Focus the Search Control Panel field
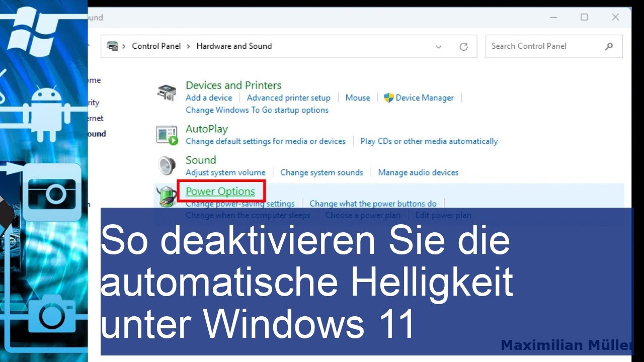Screen dimensions: 644x362 [554, 46]
